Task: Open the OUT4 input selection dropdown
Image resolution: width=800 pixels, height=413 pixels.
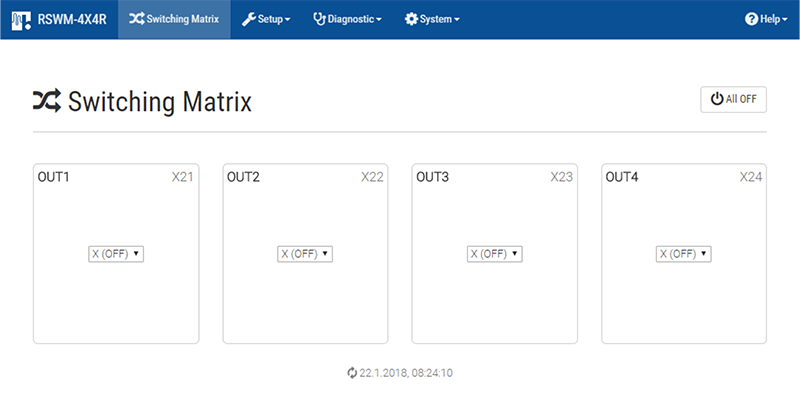Action: 684,254
